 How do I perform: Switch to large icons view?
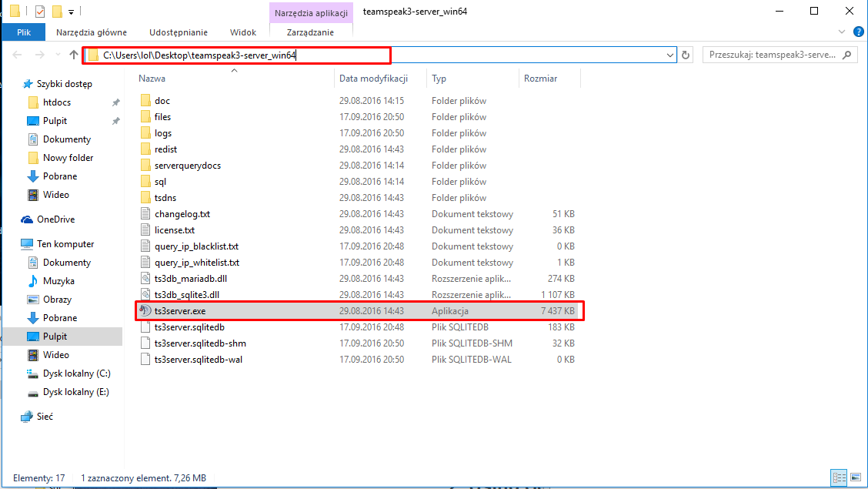[856, 477]
